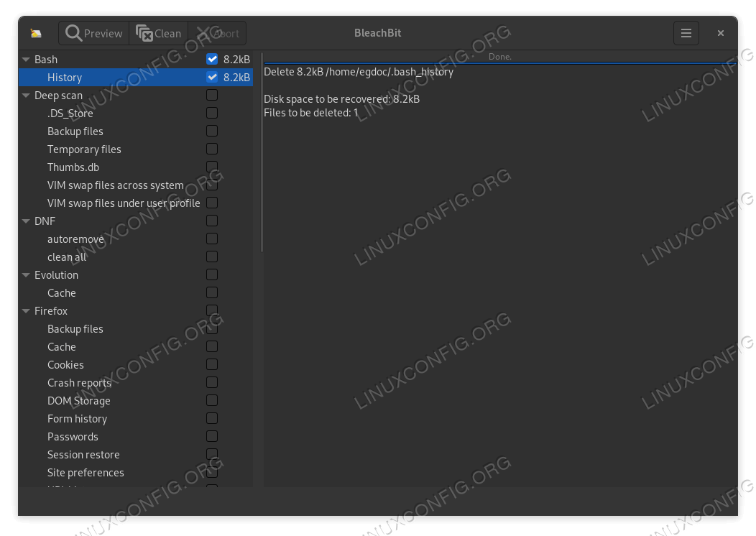
Task: Click the cleaner list vertical scrollbar
Action: coord(262,152)
